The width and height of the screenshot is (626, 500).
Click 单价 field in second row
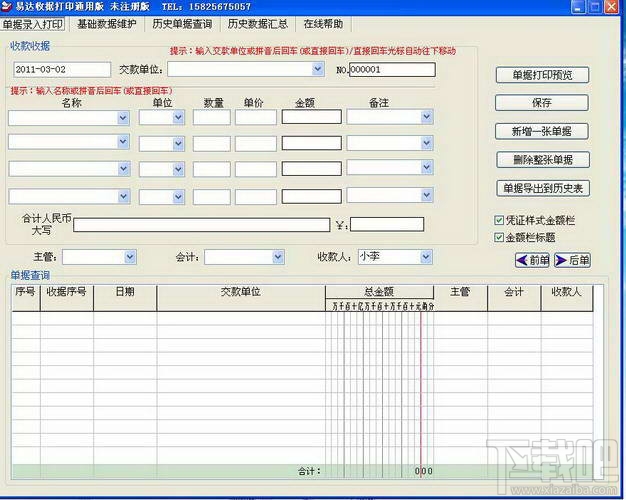pos(256,144)
